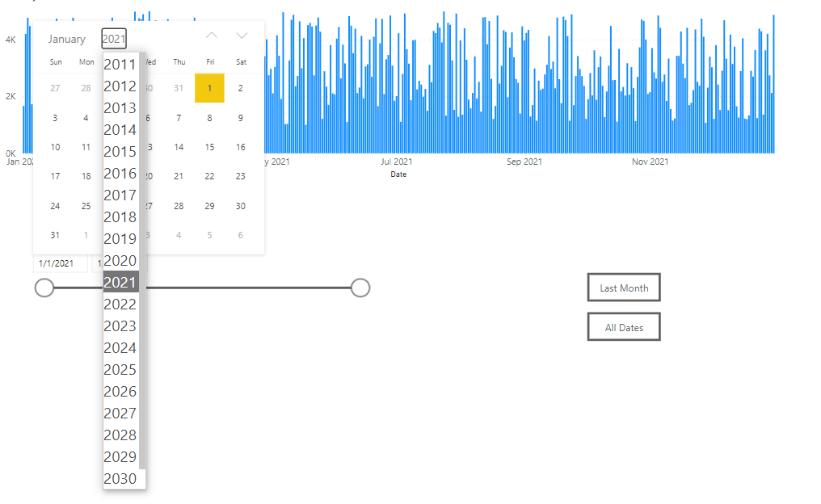This screenshot has height=504, width=821.
Task: Pick day 29 of January
Action: point(209,206)
